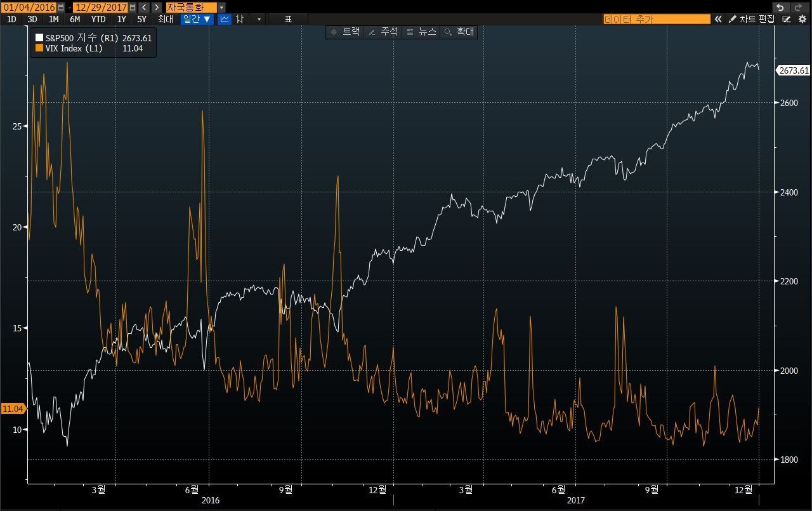Activate the 트랙 crosshair tool
The height and width of the screenshot is (511, 812).
pyautogui.click(x=344, y=32)
